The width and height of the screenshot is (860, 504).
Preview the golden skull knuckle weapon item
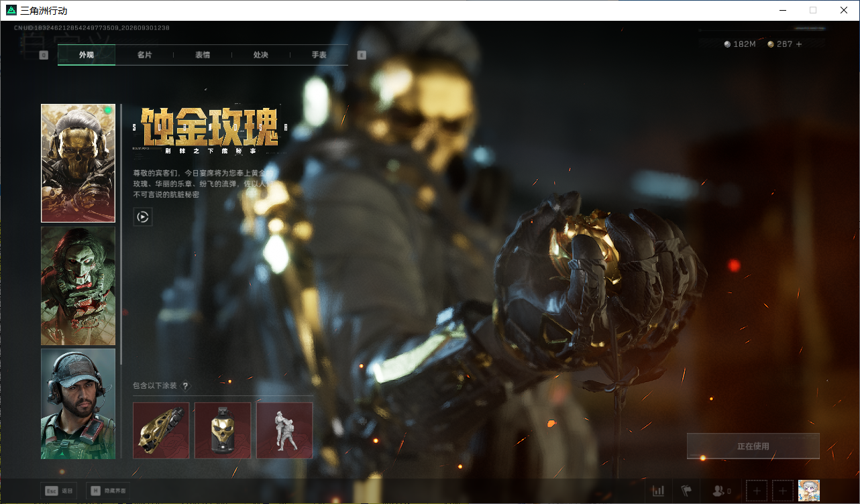click(x=161, y=430)
